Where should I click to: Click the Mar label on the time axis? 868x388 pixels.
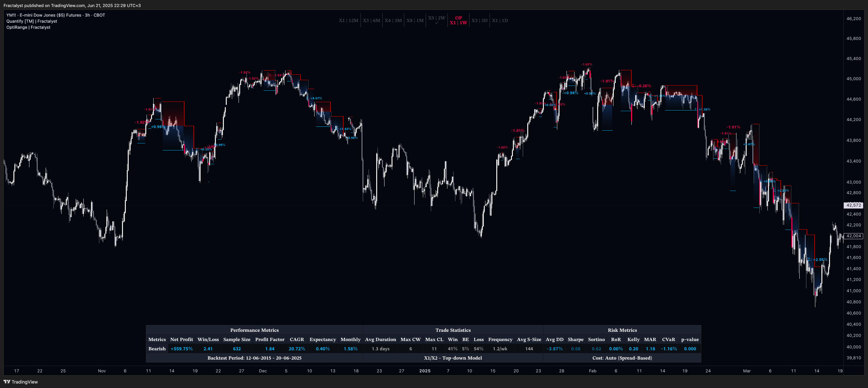[x=747, y=370]
